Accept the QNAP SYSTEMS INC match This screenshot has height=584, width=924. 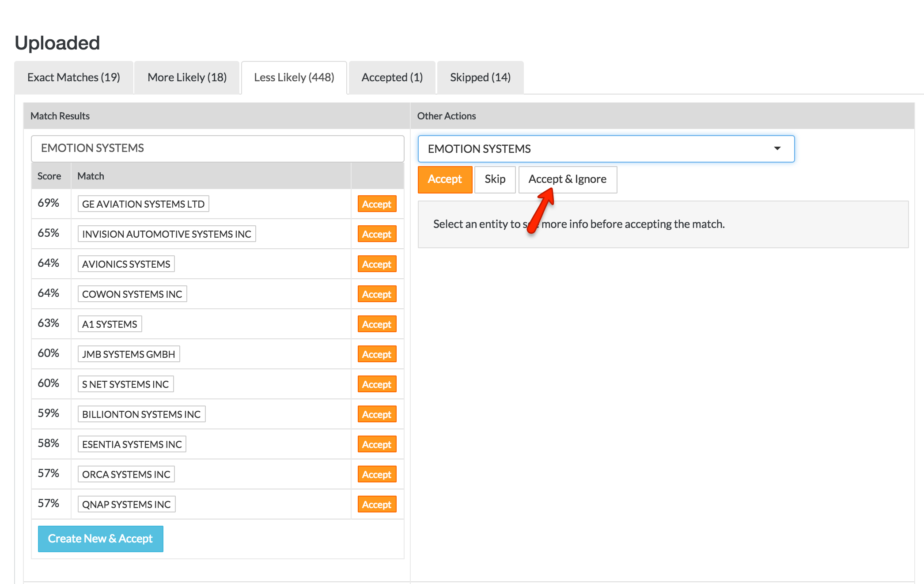(x=377, y=504)
